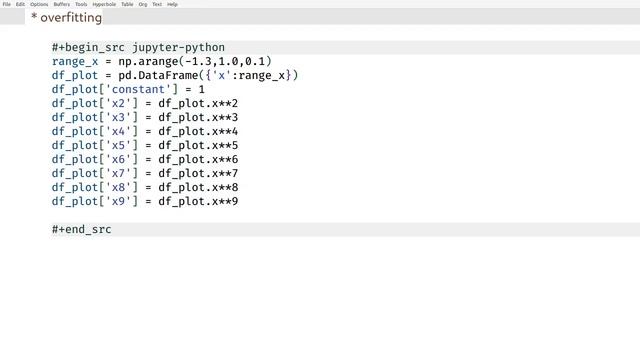Viewport: 640px width, 360px height.
Task: Open the Buffers menu
Action: tap(62, 4)
